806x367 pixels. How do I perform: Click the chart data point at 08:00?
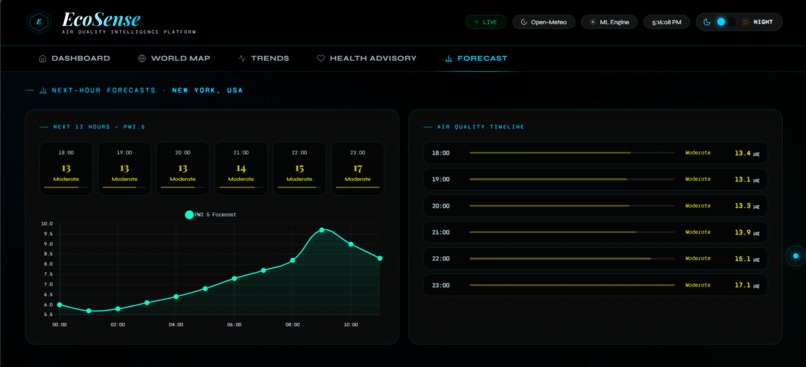pyautogui.click(x=292, y=260)
